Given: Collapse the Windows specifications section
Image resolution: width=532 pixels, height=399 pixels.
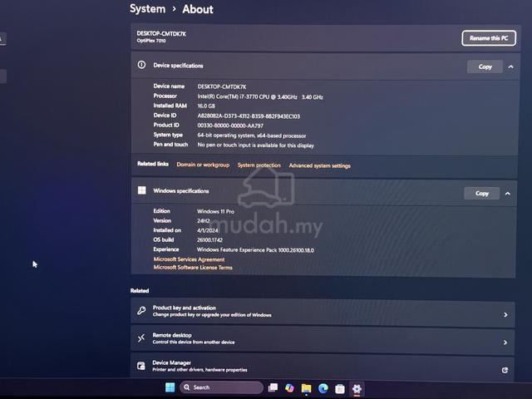Looking at the screenshot, I should tap(508, 194).
